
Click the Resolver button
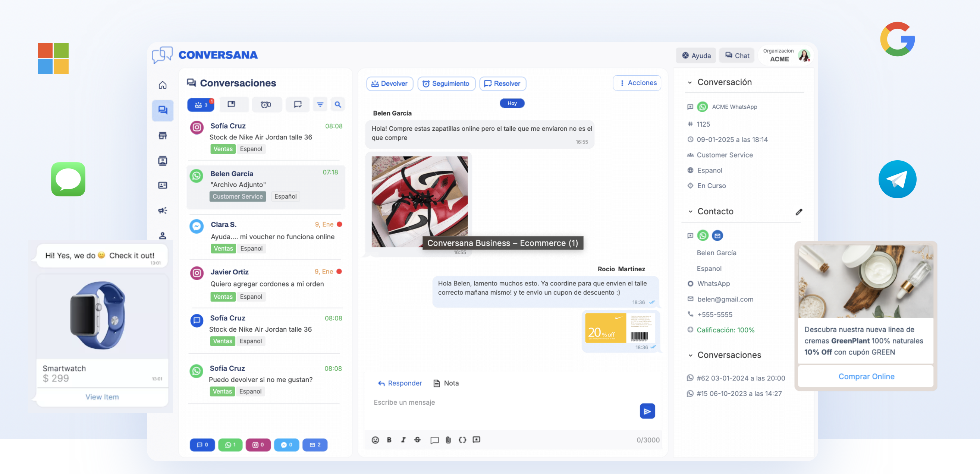503,83
